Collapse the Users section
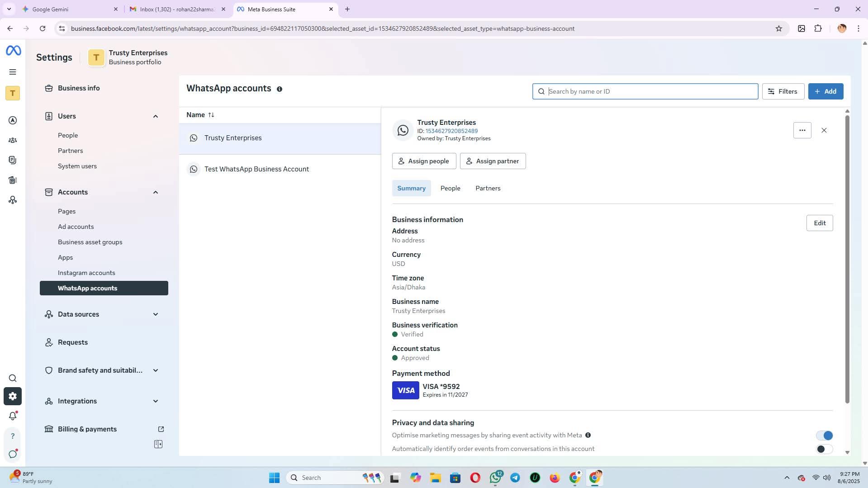Image resolution: width=868 pixels, height=488 pixels. [156, 116]
